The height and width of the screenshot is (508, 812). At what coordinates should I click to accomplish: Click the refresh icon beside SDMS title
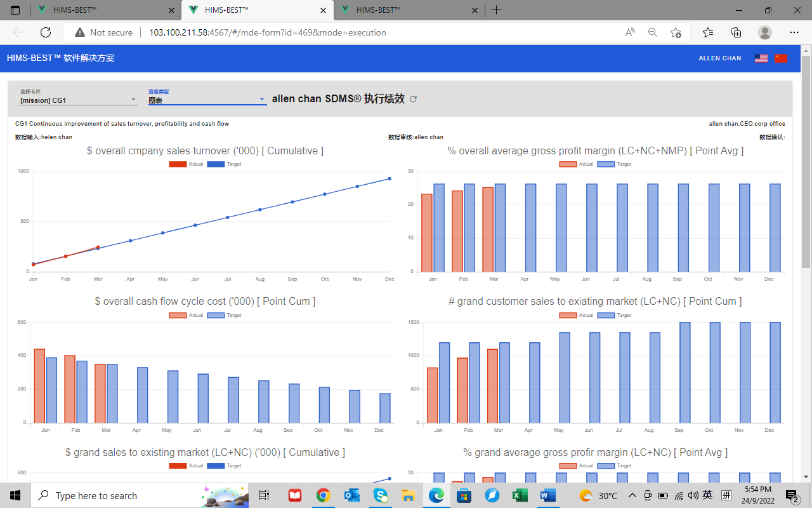coord(414,99)
